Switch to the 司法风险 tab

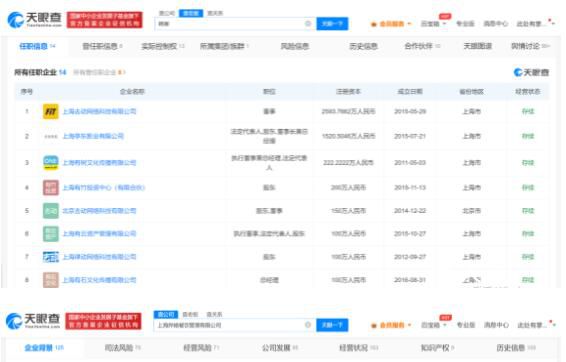coord(122,348)
